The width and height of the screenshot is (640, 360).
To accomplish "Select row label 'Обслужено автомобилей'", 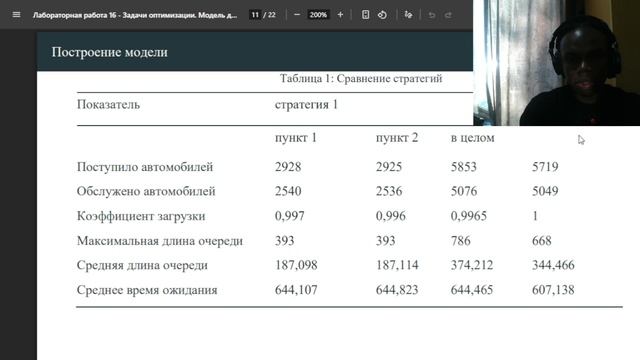I will pos(146,191).
